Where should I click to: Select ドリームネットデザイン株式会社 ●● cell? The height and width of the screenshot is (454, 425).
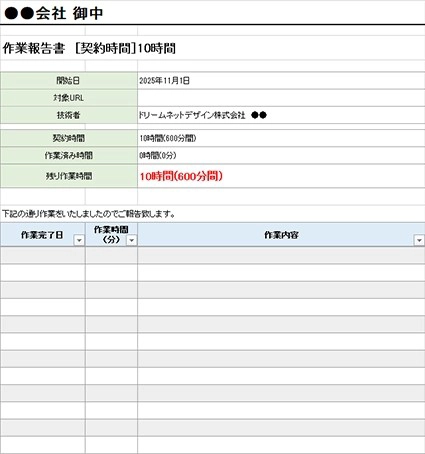tap(281, 115)
